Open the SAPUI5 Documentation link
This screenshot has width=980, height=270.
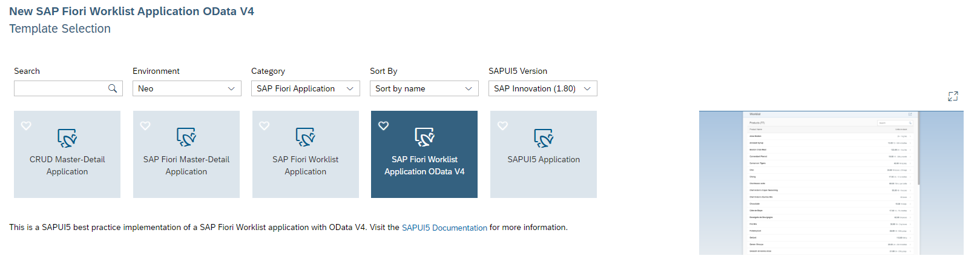click(x=444, y=228)
